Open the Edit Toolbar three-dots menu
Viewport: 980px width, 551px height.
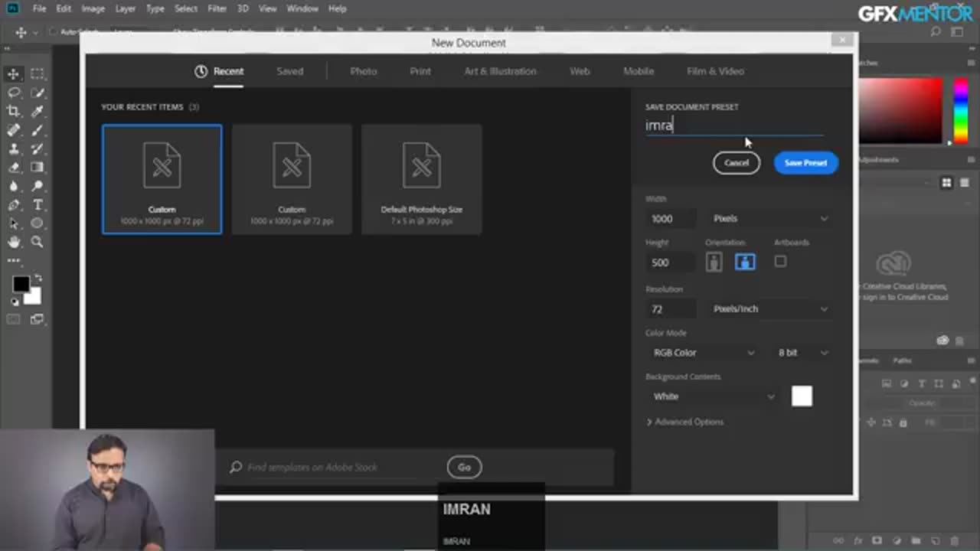[x=14, y=260]
